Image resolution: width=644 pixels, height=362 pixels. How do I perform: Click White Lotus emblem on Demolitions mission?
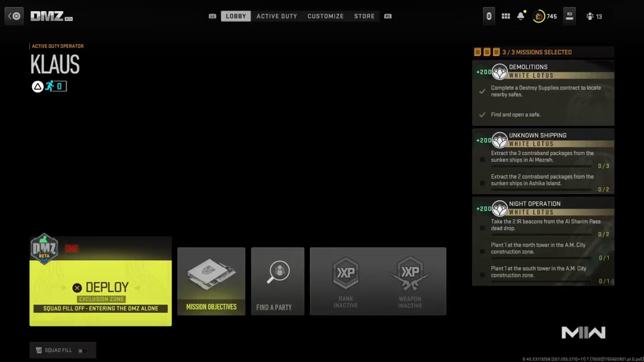coord(500,72)
